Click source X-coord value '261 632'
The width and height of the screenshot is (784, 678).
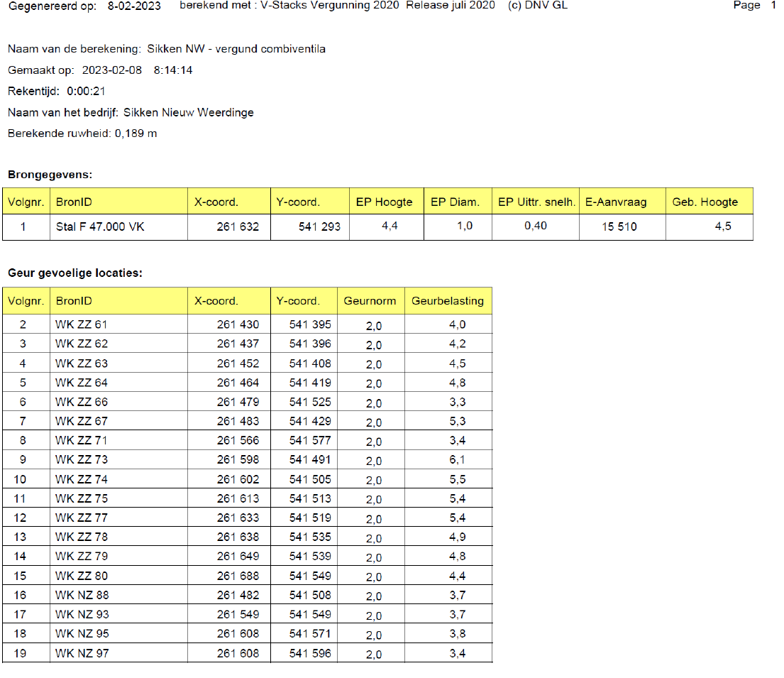tap(238, 226)
